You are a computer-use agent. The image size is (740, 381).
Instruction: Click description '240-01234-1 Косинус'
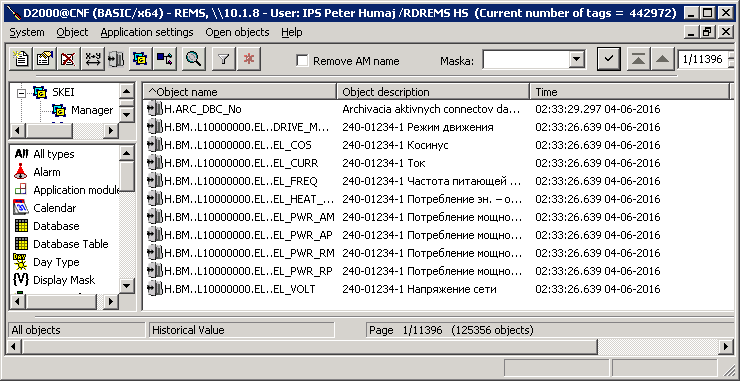[x=395, y=145]
